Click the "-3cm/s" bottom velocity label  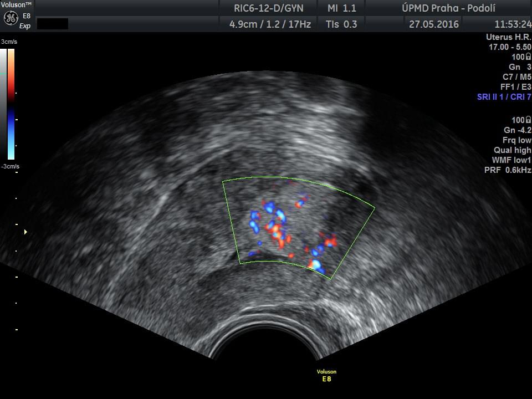[x=10, y=167]
